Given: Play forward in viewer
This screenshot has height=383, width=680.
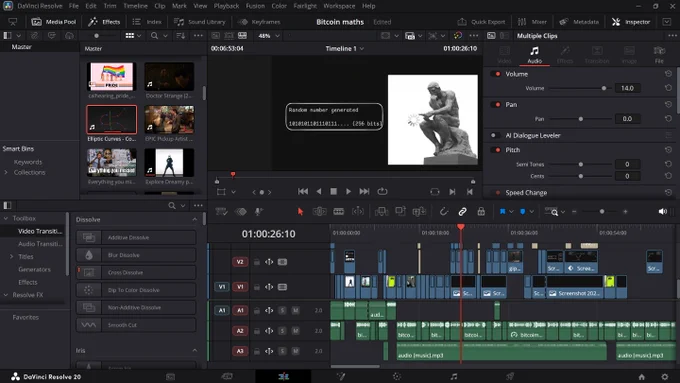Looking at the screenshot, I should 348,191.
